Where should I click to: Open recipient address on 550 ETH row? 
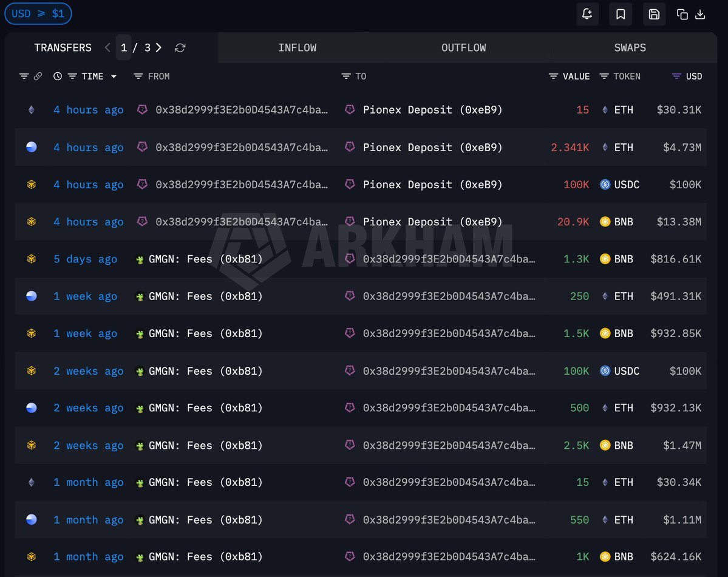tap(449, 519)
